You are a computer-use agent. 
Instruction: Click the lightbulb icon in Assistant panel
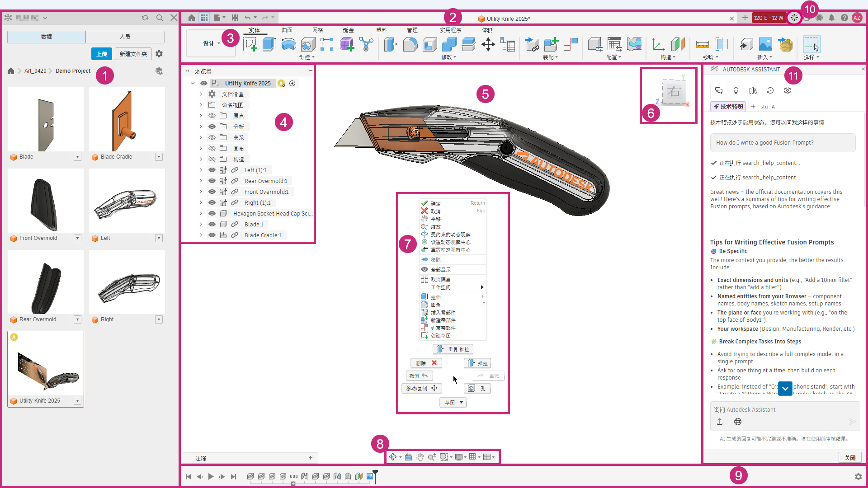[736, 90]
